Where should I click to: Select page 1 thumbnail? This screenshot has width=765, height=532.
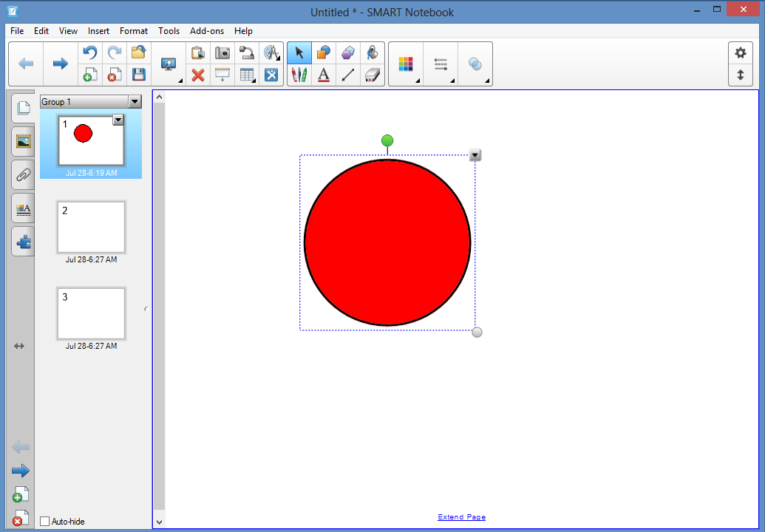click(91, 141)
